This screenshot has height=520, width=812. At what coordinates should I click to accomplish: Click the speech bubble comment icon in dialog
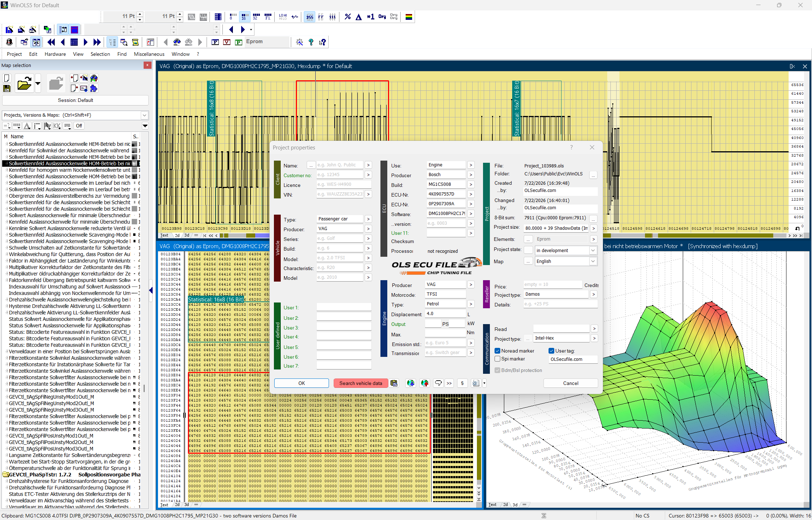point(438,383)
